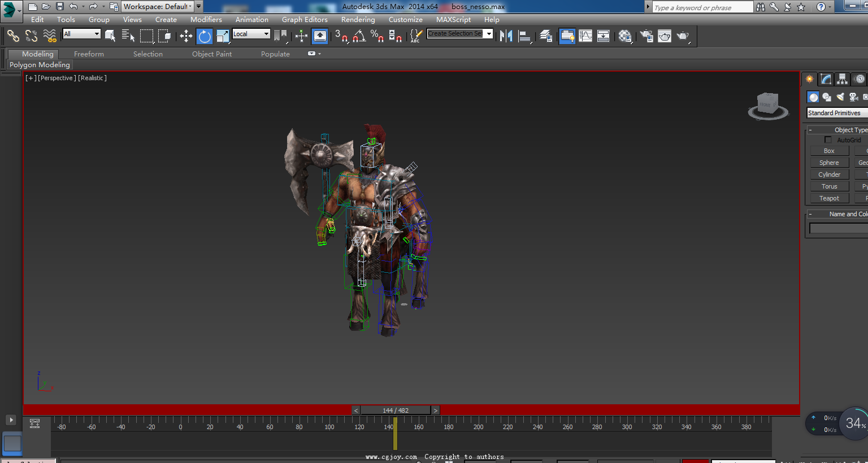Switch to the Hierarchy panel icon
Image resolution: width=868 pixels, height=463 pixels.
click(842, 79)
